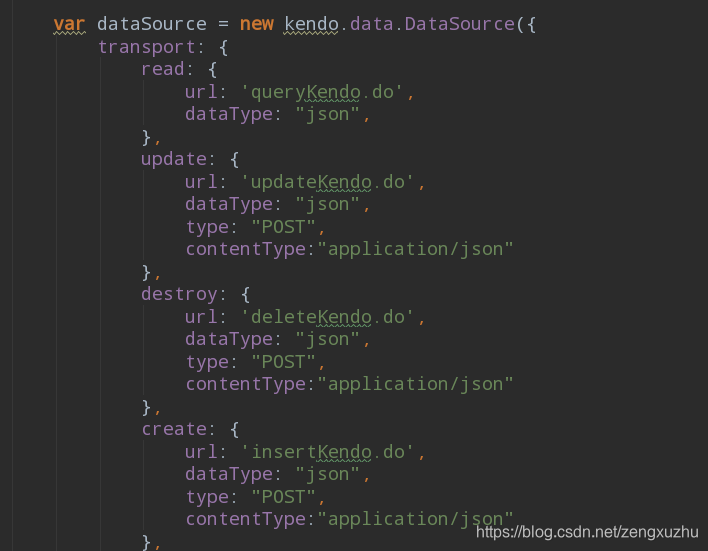The height and width of the screenshot is (551, 708).
Task: Click the 'deleteKendo.do' url string
Action: point(327,317)
